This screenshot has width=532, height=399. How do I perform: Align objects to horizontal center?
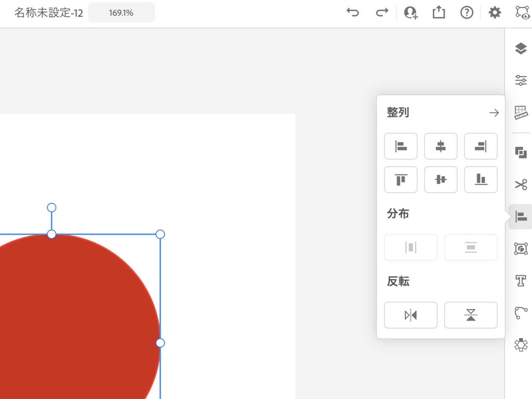(441, 146)
